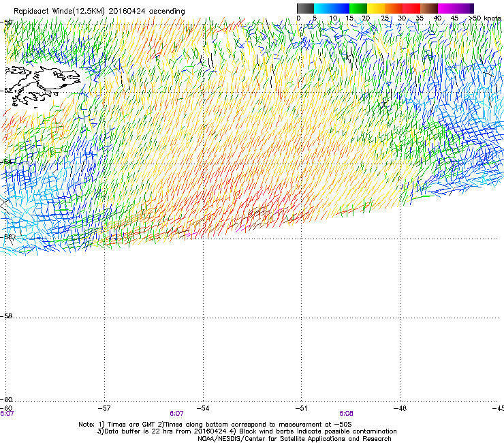Click the '20' label under the color bar
This screenshot has height=443, width=504.
(366, 18)
